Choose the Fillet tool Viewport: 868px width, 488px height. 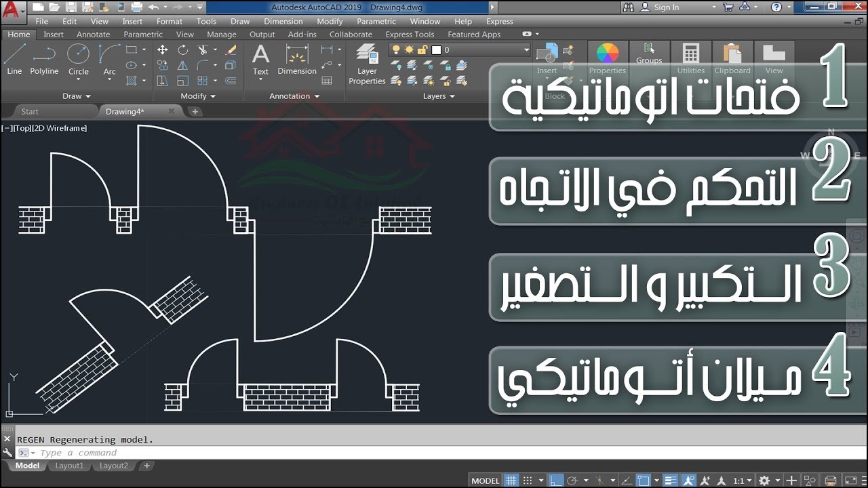pos(203,66)
